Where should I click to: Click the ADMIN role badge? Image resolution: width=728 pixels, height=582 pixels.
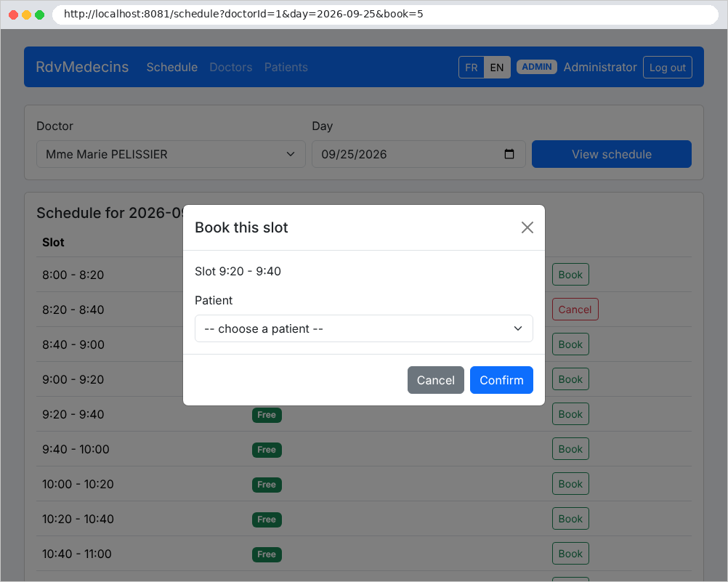click(536, 67)
